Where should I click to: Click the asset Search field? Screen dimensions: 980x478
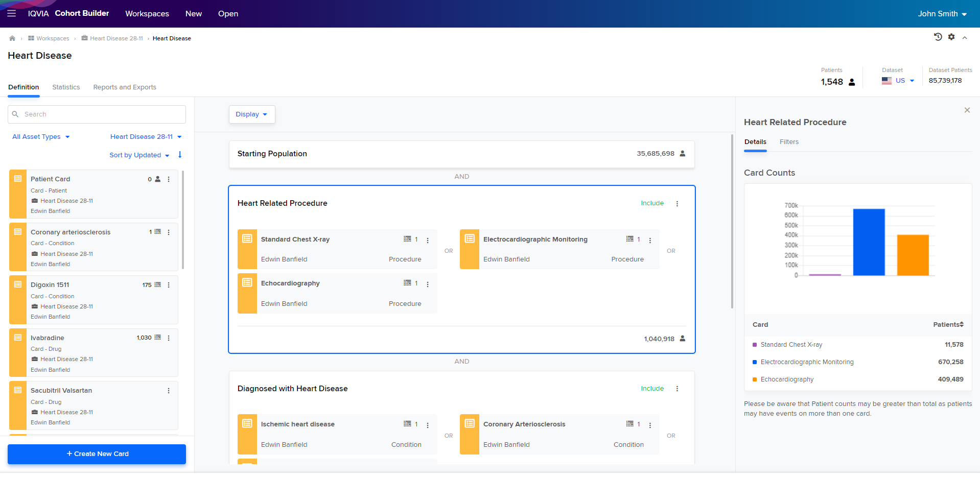click(97, 114)
